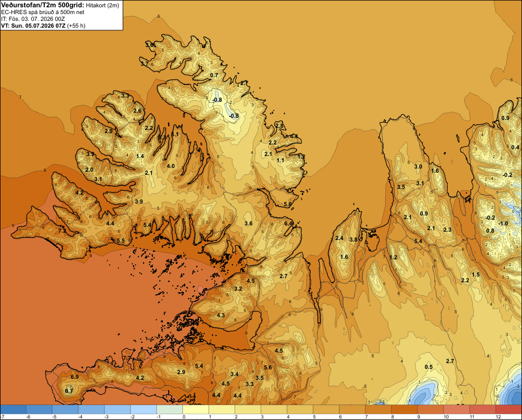Click the 0.5 temperature label near glacier
Screen dimensions: 522x420
429,367
